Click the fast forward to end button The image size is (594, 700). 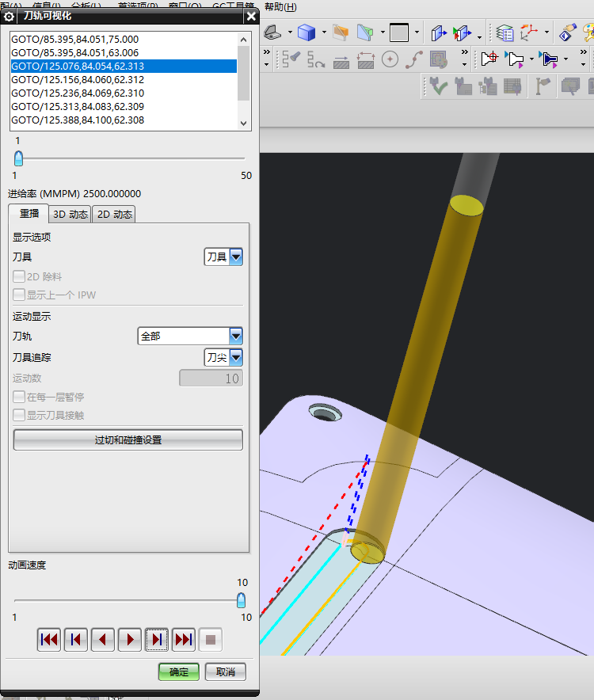(x=184, y=640)
